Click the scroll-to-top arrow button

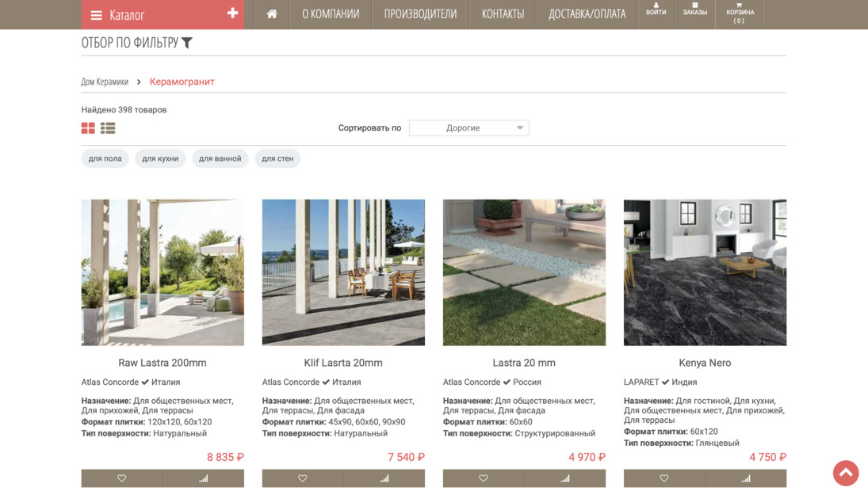click(846, 474)
